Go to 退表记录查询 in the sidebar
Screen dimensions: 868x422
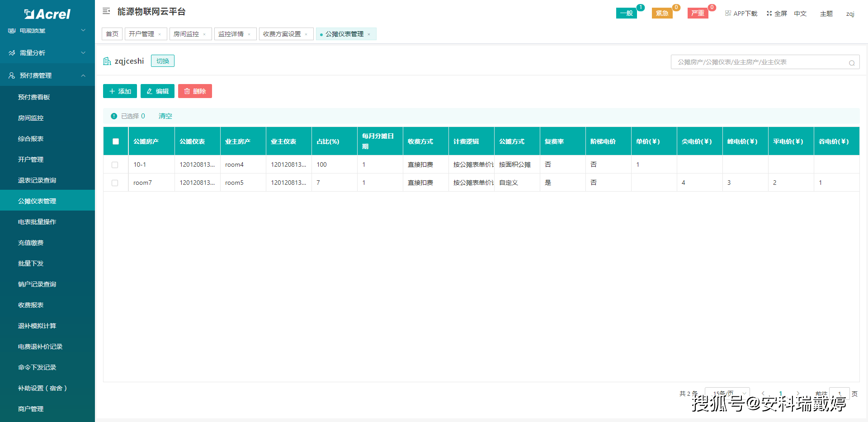[x=47, y=180]
